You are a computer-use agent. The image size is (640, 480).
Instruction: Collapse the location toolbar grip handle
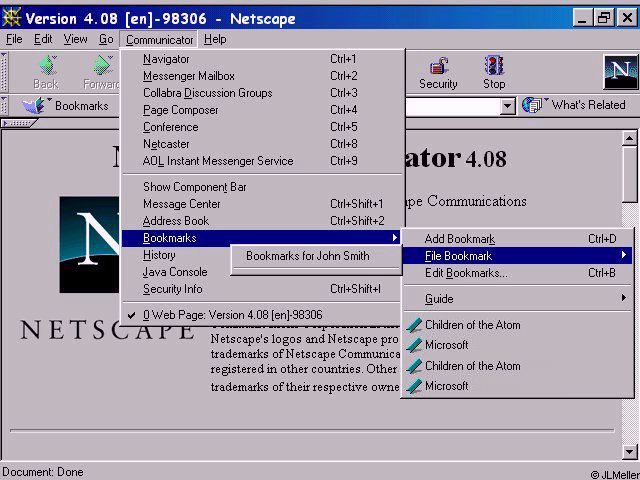click(4, 105)
